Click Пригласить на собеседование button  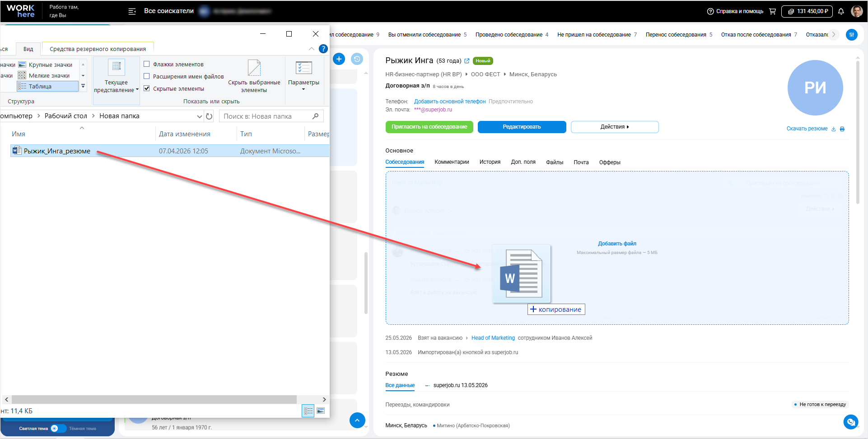tap(429, 127)
